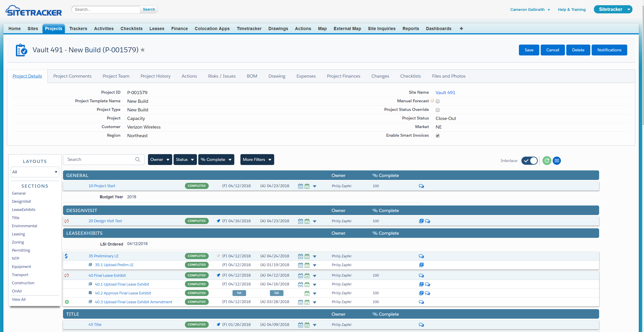Click the activity Search input field
The height and width of the screenshot is (332, 644).
click(x=100, y=159)
